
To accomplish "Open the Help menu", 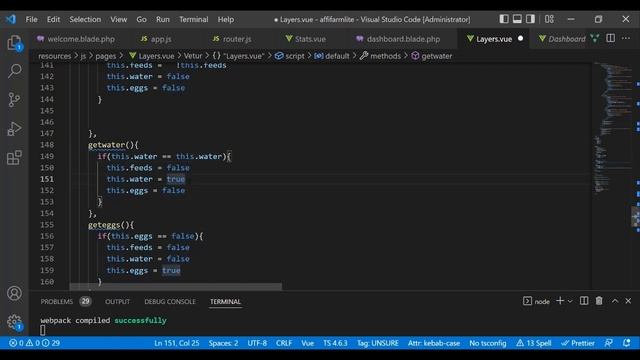I will click(226, 19).
